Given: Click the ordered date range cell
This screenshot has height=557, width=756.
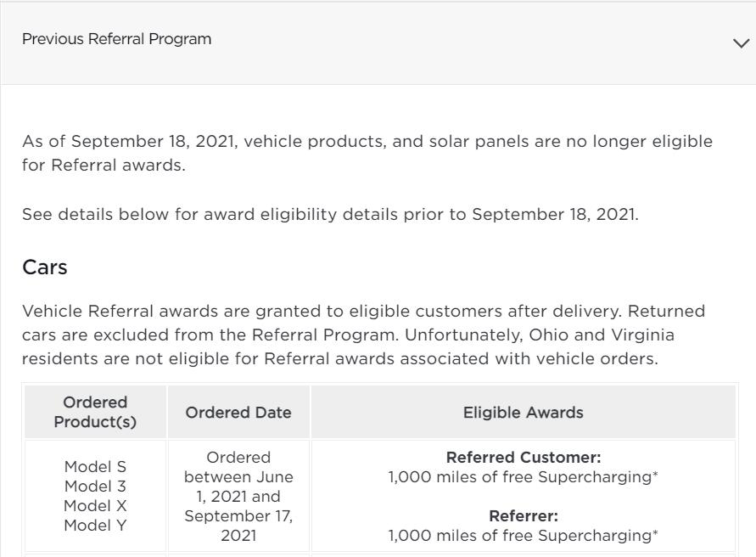Looking at the screenshot, I should pyautogui.click(x=238, y=496).
